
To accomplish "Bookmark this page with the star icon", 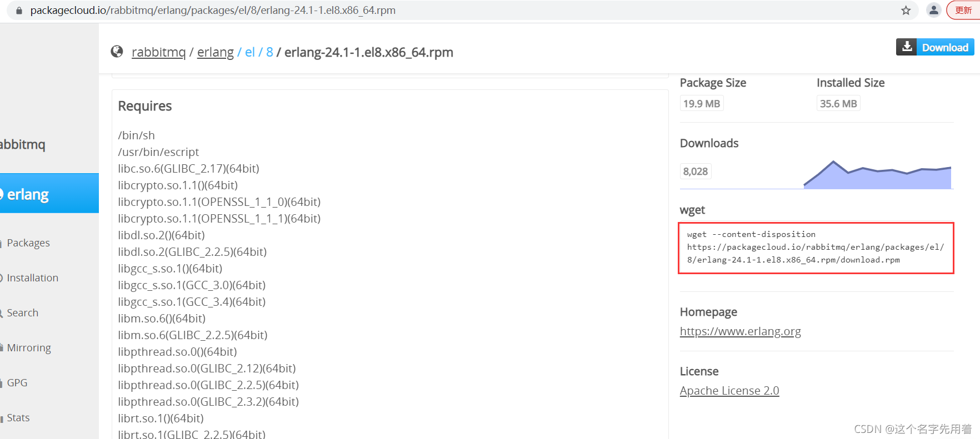I will click(906, 11).
